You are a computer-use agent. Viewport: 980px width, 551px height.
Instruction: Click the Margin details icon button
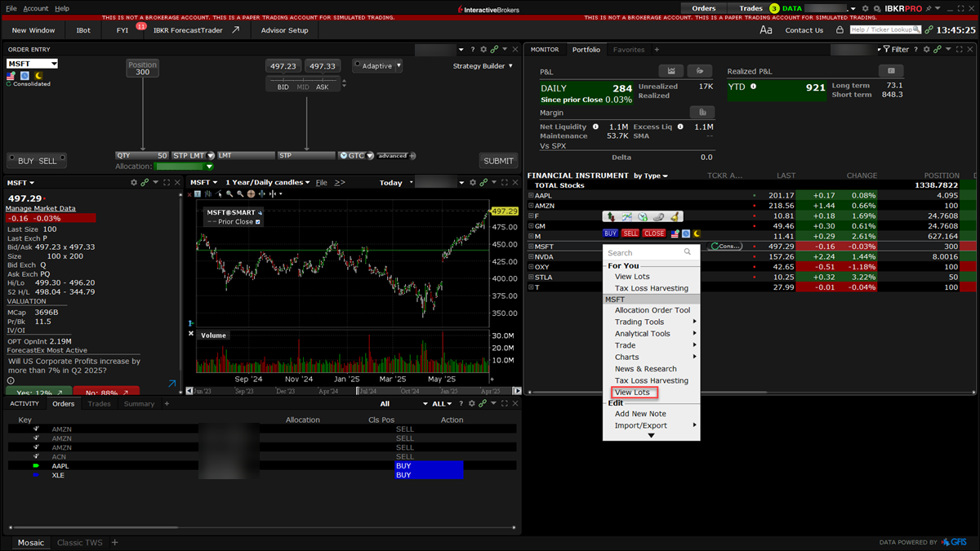[702, 112]
